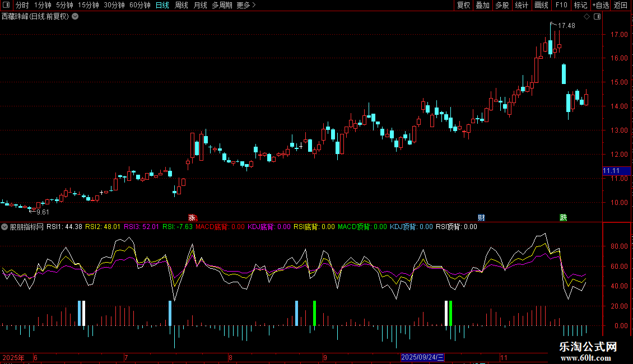Click the 2025/09/24/三 date marker

click(x=423, y=357)
